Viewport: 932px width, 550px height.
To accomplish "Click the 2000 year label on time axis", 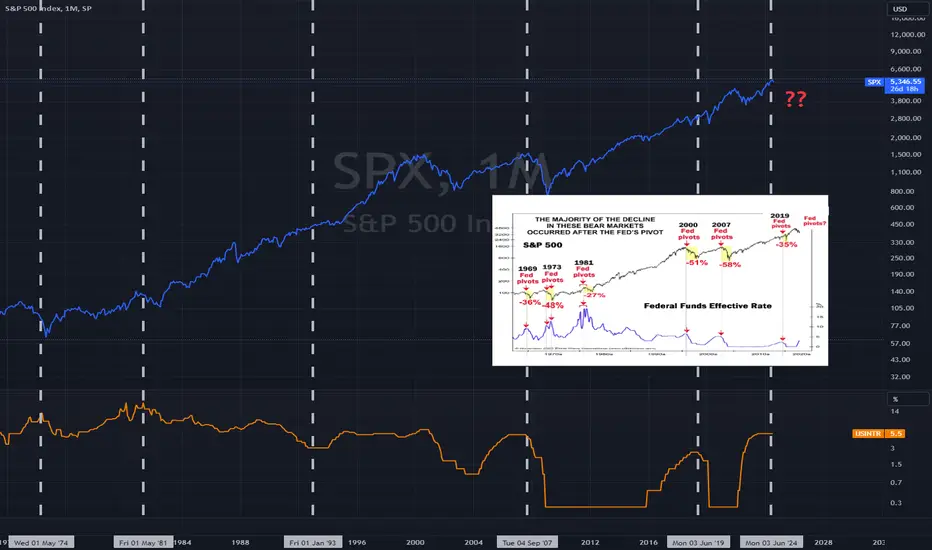I will [x=415, y=542].
